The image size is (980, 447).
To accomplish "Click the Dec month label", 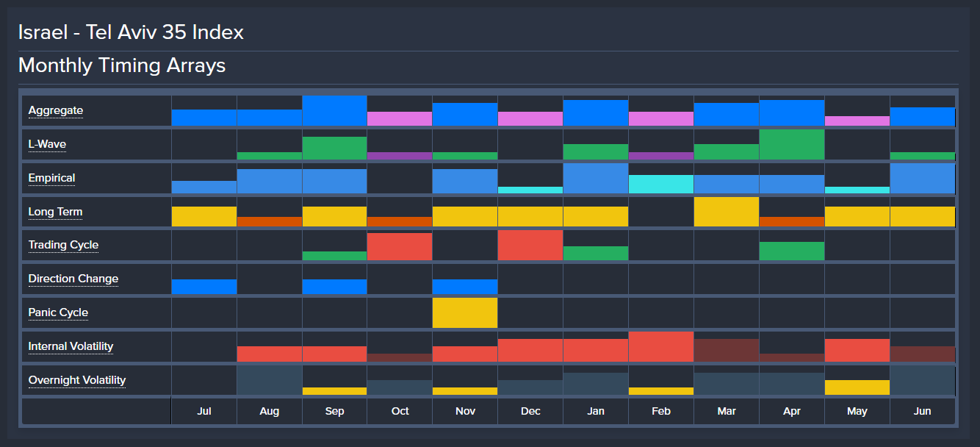I will pos(531,411).
